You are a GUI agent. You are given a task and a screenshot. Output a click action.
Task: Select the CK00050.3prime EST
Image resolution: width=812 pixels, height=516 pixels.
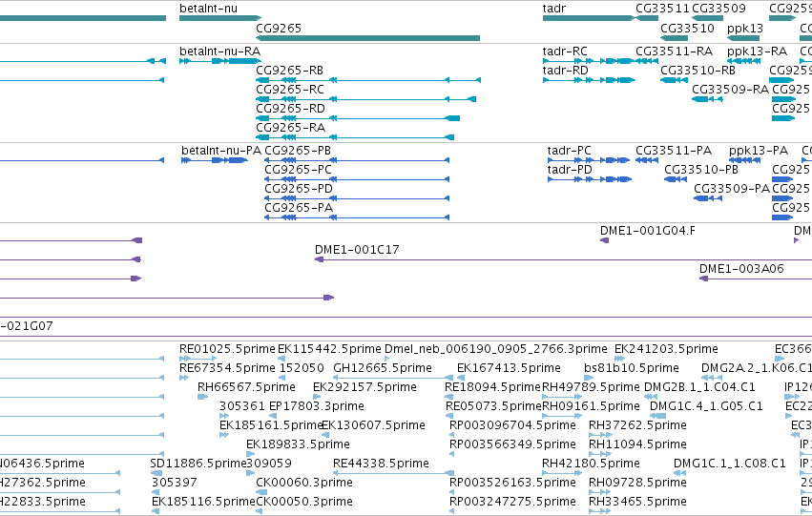[259, 511]
